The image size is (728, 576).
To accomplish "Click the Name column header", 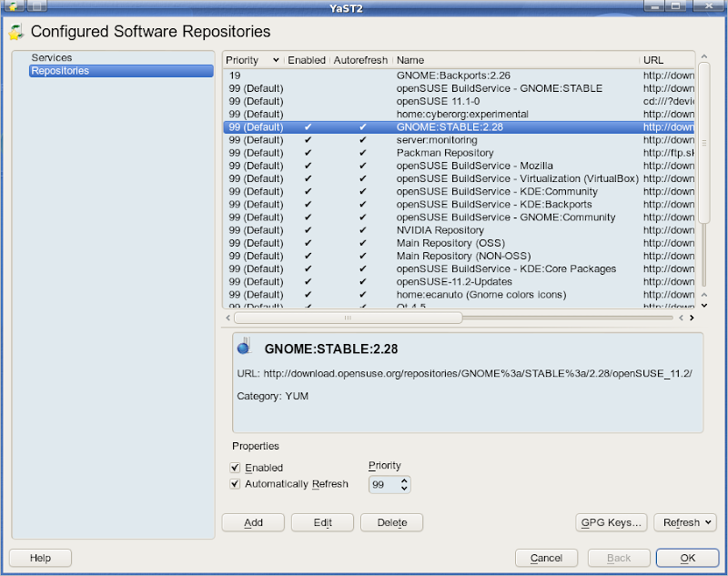I will 516,60.
